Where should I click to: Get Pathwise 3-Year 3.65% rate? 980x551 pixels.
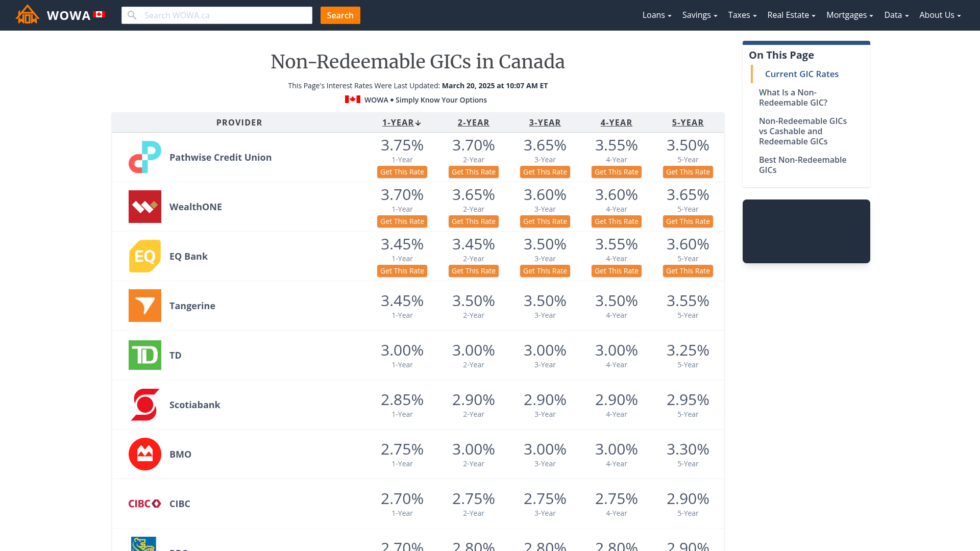tap(545, 172)
